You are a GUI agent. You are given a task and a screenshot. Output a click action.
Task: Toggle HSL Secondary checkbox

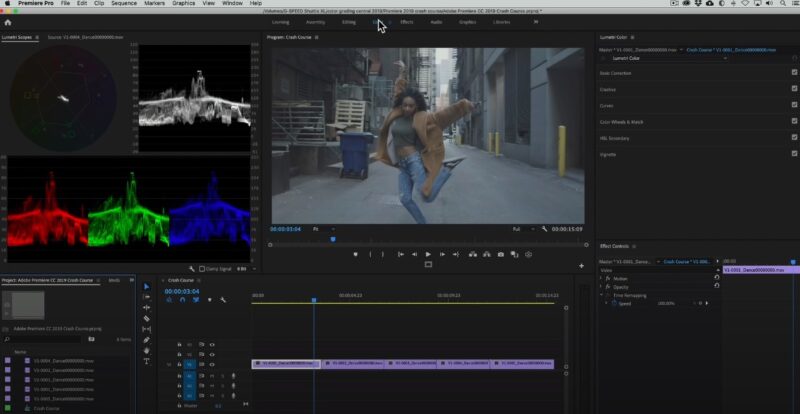[x=794, y=137]
